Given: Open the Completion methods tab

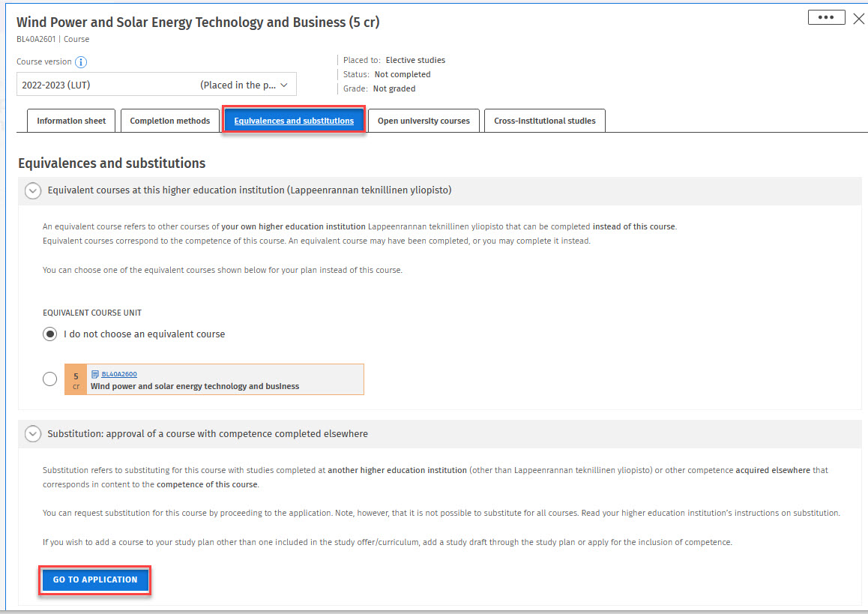Looking at the screenshot, I should (170, 121).
